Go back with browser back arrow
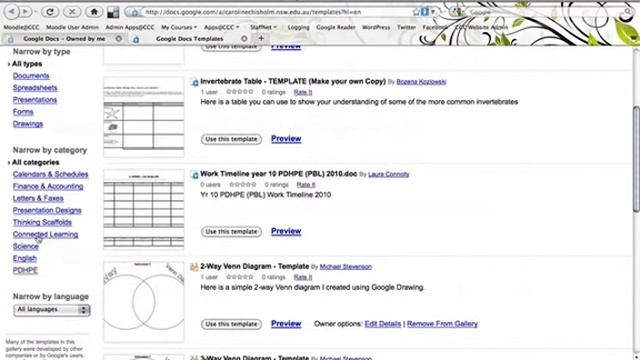Screen dimensions: 640x360 click(11, 11)
